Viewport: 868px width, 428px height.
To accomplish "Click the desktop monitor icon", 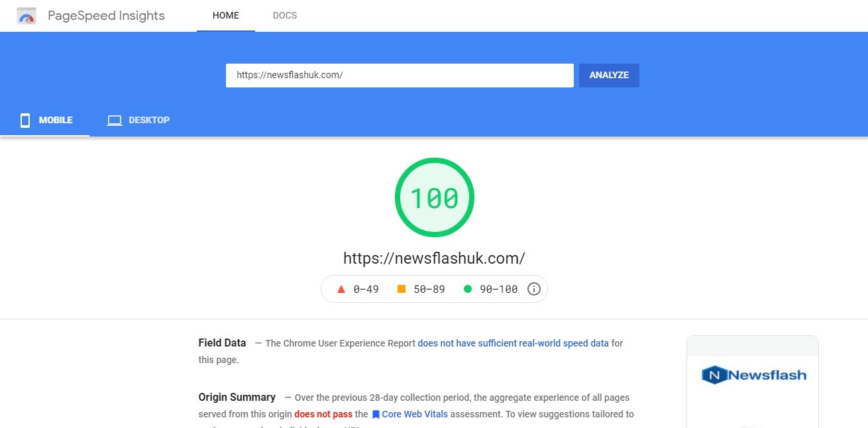I will [x=115, y=121].
